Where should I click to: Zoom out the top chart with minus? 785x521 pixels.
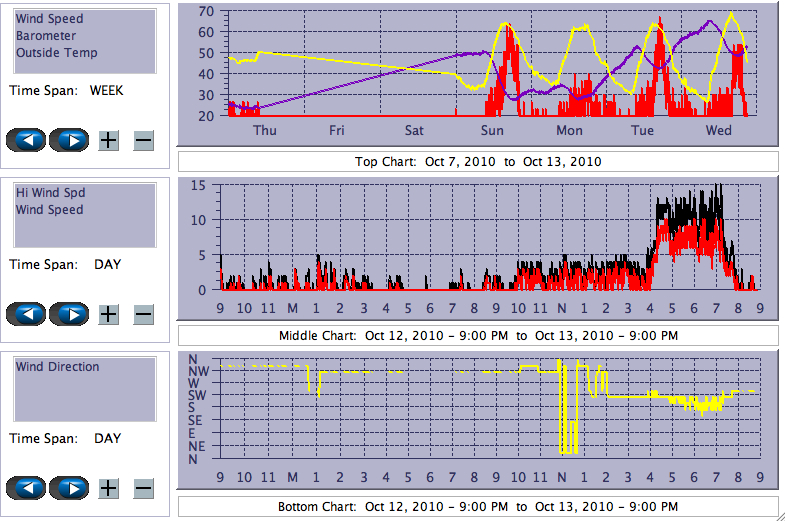(143, 140)
